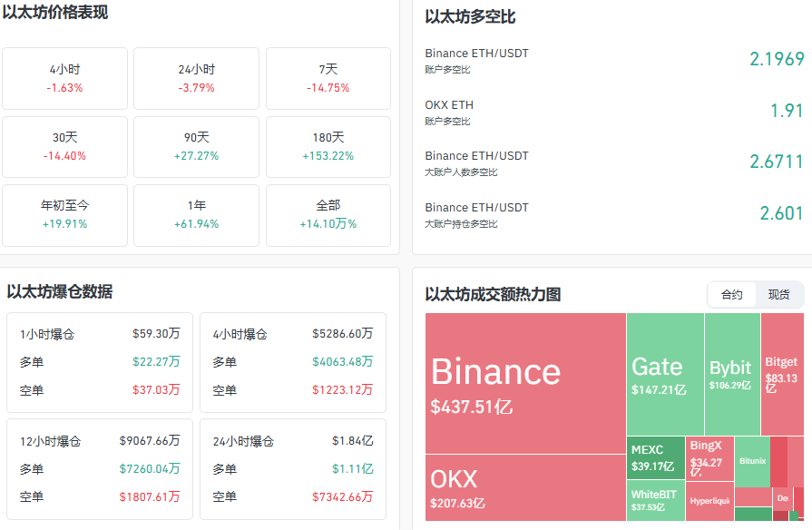
Task: Click the 以太坊爆仓数据 heading
Action: click(x=60, y=291)
